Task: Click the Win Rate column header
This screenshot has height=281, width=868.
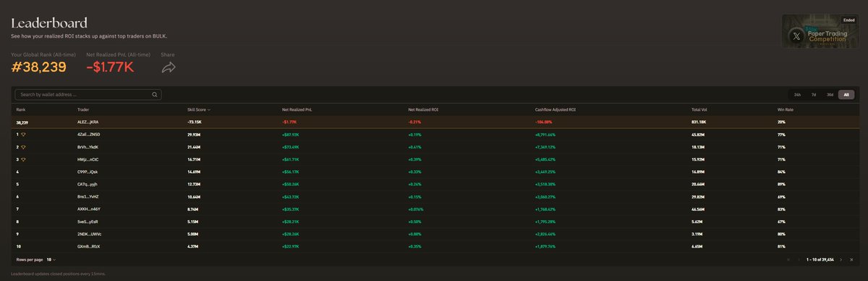Action: tap(786, 110)
